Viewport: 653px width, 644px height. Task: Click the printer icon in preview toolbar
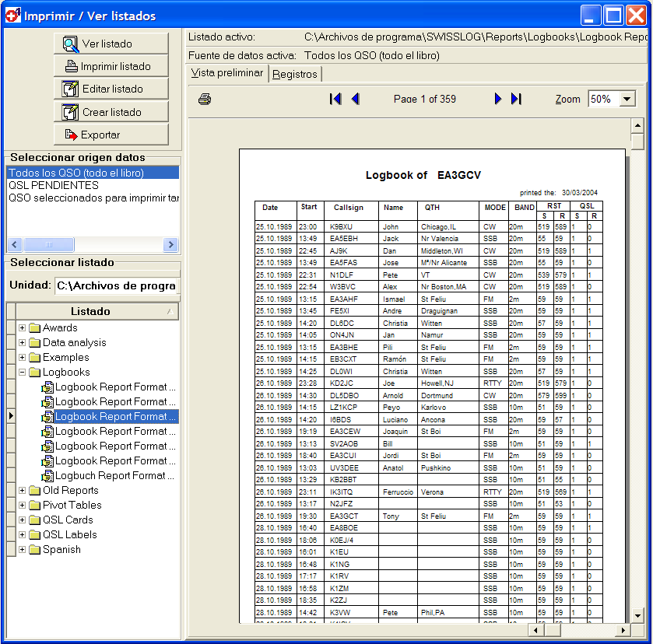(205, 100)
